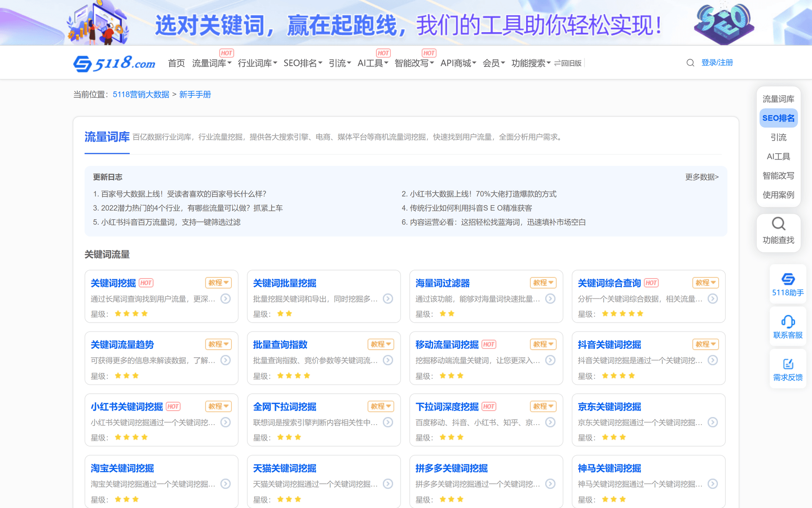Viewport: 812px width, 508px height.
Task: Open 教程 dropdown on 关键词挖掘 card
Action: coord(218,282)
